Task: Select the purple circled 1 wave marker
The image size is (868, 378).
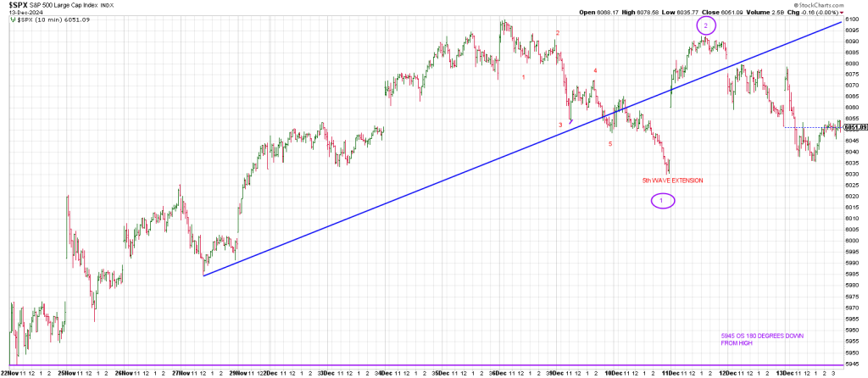Action: tap(663, 201)
